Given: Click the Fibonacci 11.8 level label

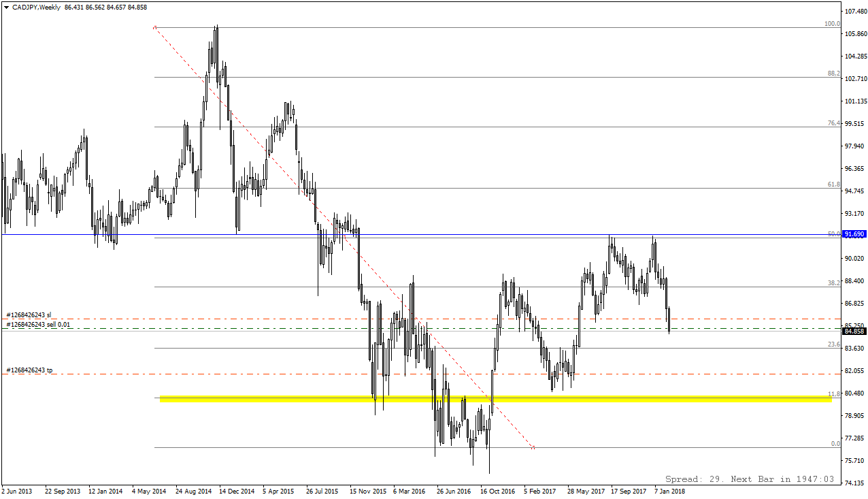Looking at the screenshot, I should [x=834, y=394].
